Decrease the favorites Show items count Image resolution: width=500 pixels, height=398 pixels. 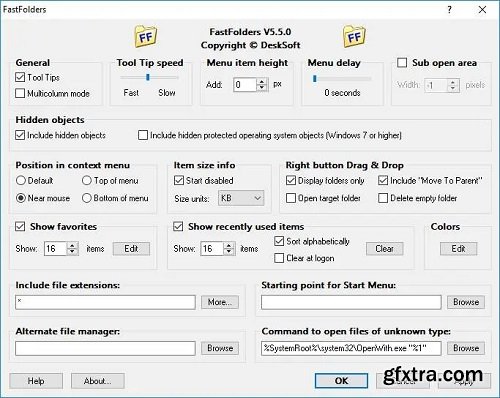[x=72, y=252]
